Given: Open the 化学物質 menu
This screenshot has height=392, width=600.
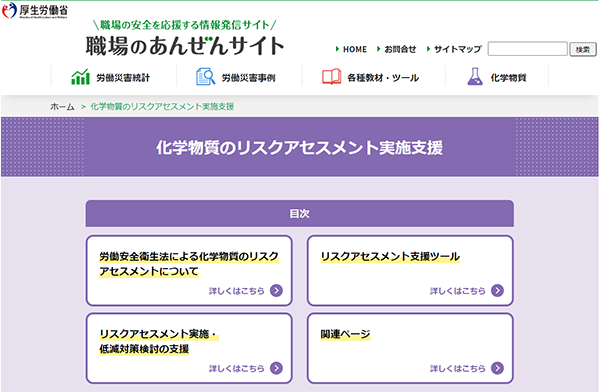Looking at the screenshot, I should [509, 78].
